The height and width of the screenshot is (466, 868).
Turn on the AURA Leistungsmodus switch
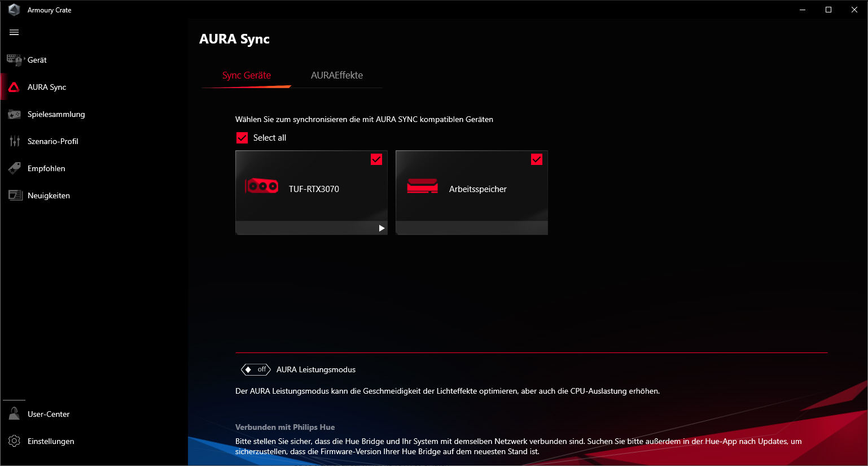coord(256,369)
